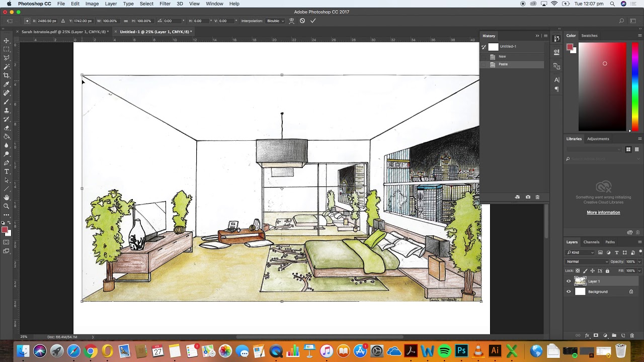The image size is (644, 362).
Task: Add a layer mask
Action: point(596,335)
